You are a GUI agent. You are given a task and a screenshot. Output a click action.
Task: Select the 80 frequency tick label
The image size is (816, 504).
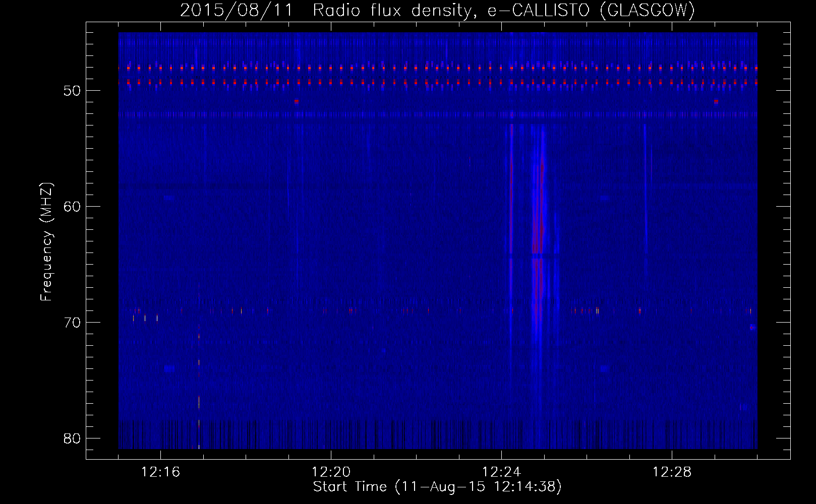pyautogui.click(x=72, y=438)
